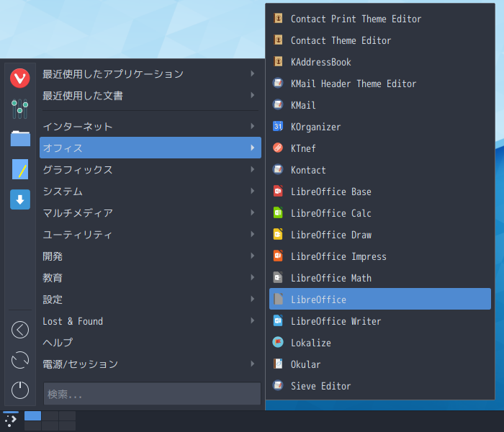Open the file manager folder icon
This screenshot has width=504, height=432.
20,138
